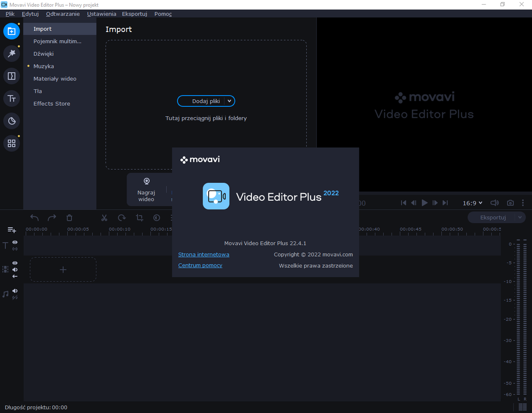Open Dodaj pliki dropdown arrow

pyautogui.click(x=229, y=101)
